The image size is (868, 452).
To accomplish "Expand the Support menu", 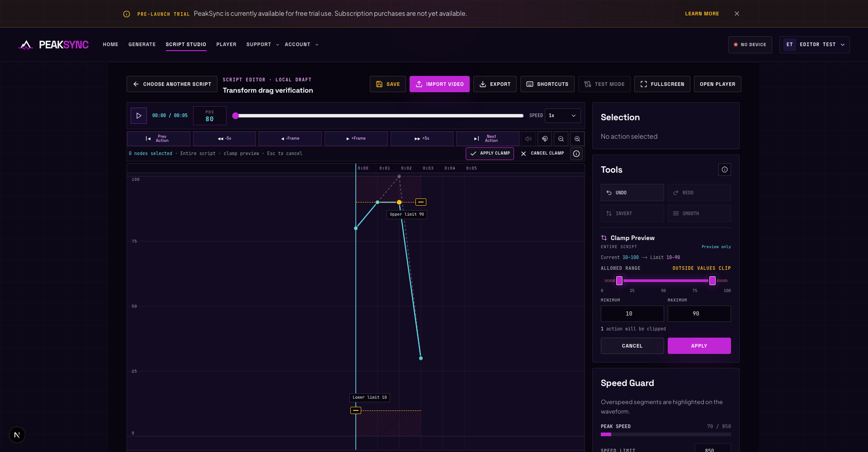I will click(263, 44).
